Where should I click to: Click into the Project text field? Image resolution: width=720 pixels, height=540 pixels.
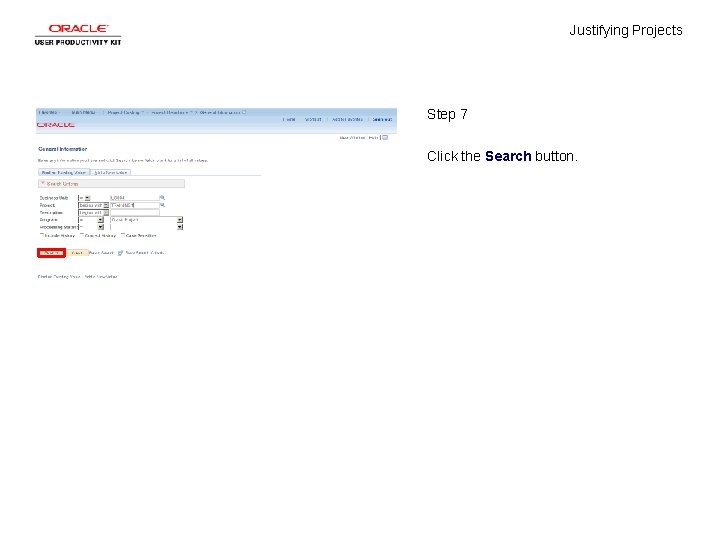(x=135, y=205)
